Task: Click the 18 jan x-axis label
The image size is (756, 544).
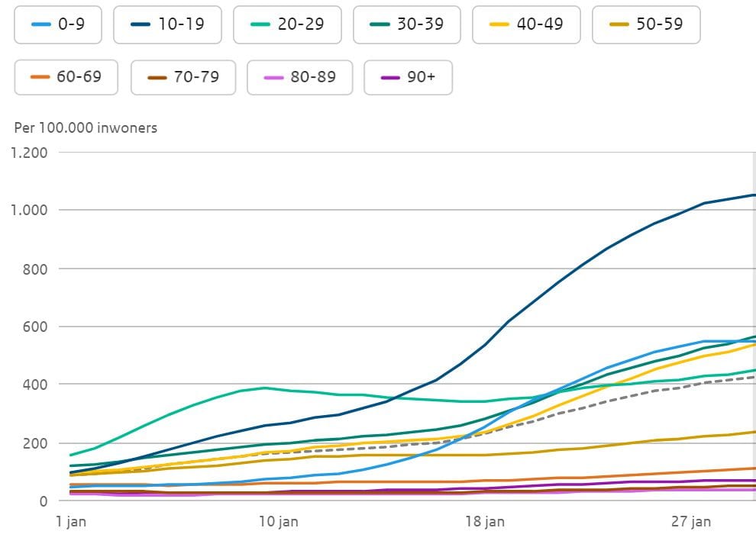Action: 485,522
